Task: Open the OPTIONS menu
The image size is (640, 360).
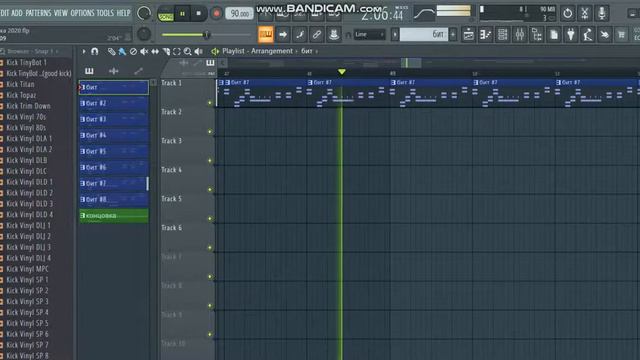Action: tap(82, 13)
